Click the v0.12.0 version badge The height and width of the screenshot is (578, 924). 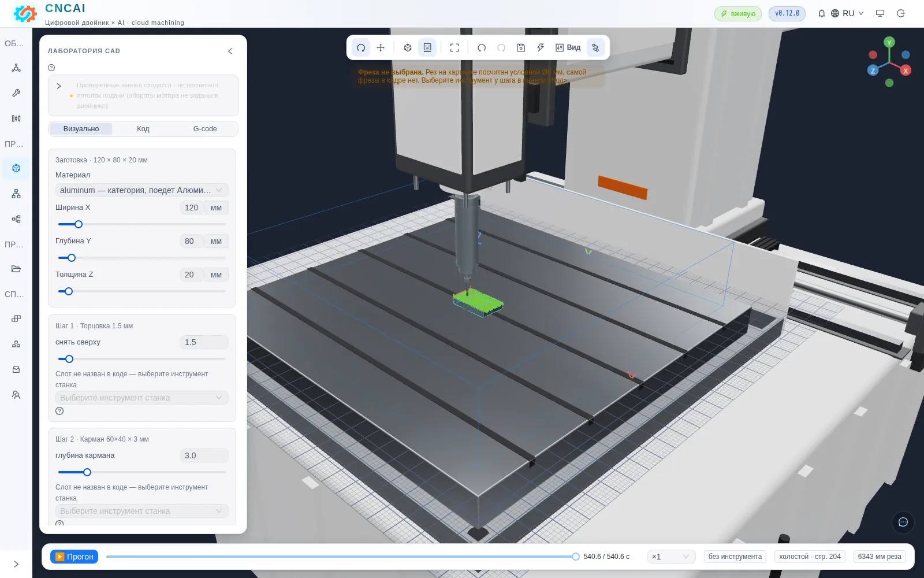pyautogui.click(x=787, y=14)
